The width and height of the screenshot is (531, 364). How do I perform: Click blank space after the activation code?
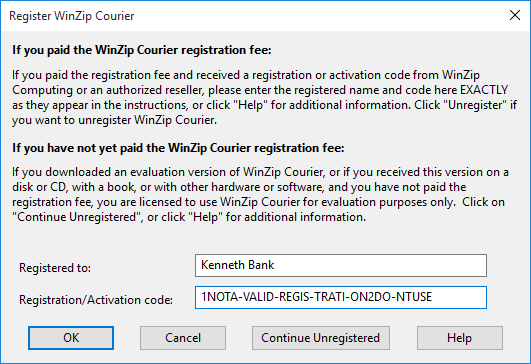coord(459,298)
